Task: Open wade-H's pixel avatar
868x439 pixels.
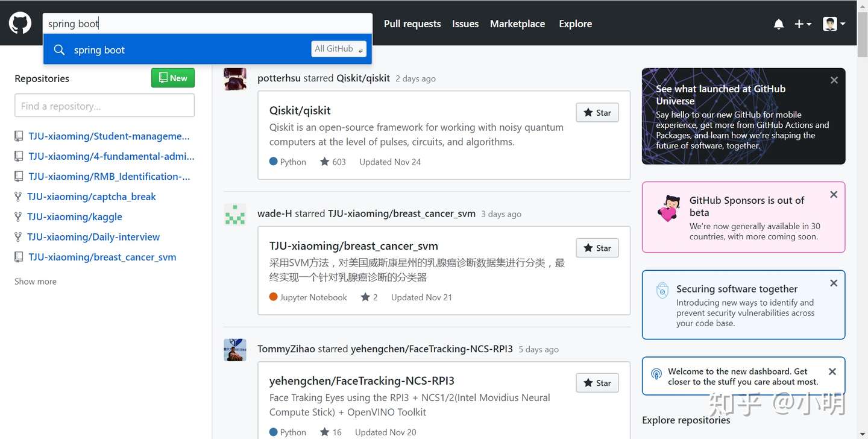Action: (x=235, y=214)
